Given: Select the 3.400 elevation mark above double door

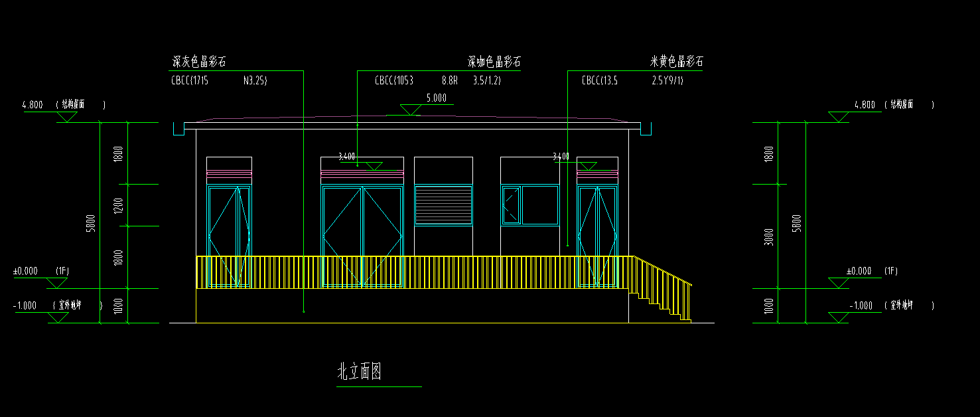Looking at the screenshot, I should (x=347, y=157).
